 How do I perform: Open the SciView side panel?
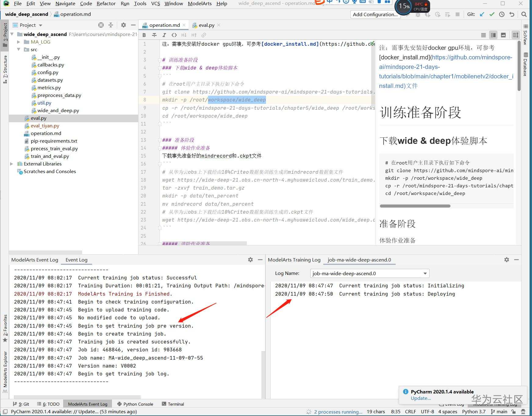(526, 34)
